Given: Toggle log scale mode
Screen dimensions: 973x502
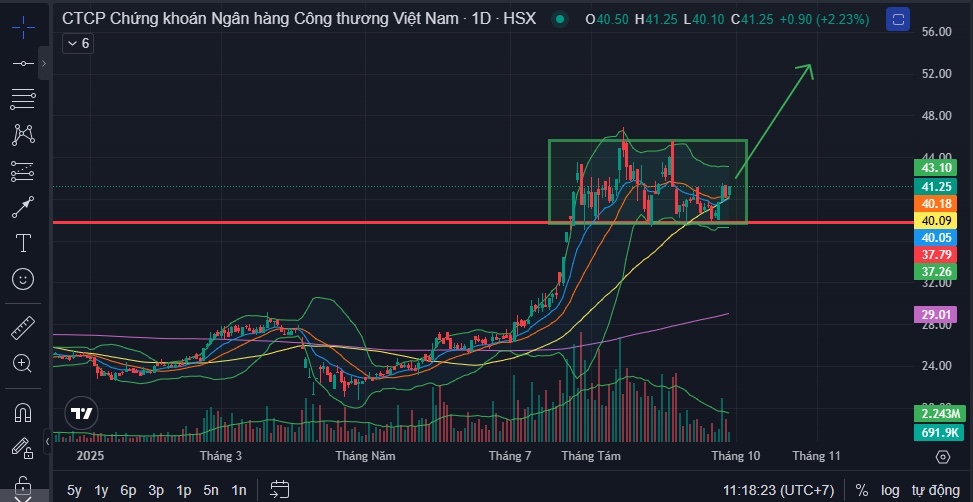Looking at the screenshot, I should pos(890,490).
